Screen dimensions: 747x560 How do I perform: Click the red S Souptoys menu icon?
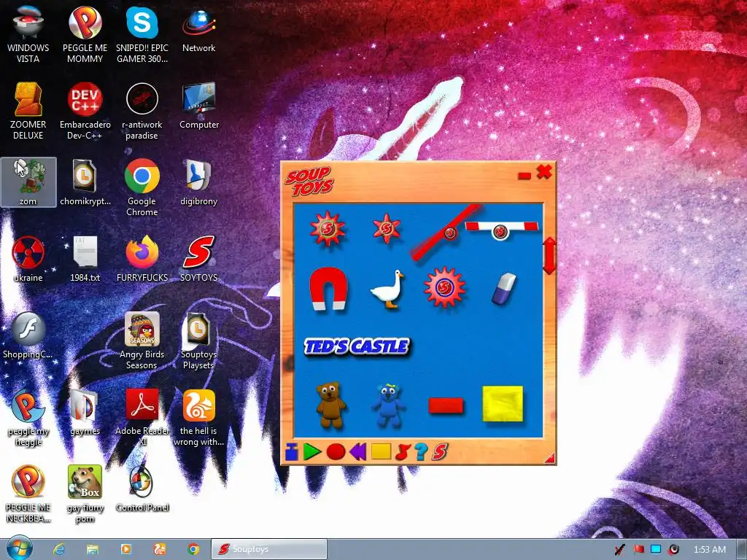pyautogui.click(x=439, y=451)
